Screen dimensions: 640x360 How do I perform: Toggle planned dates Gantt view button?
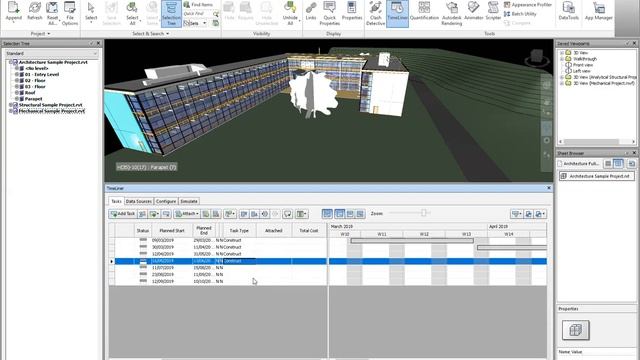(340, 214)
